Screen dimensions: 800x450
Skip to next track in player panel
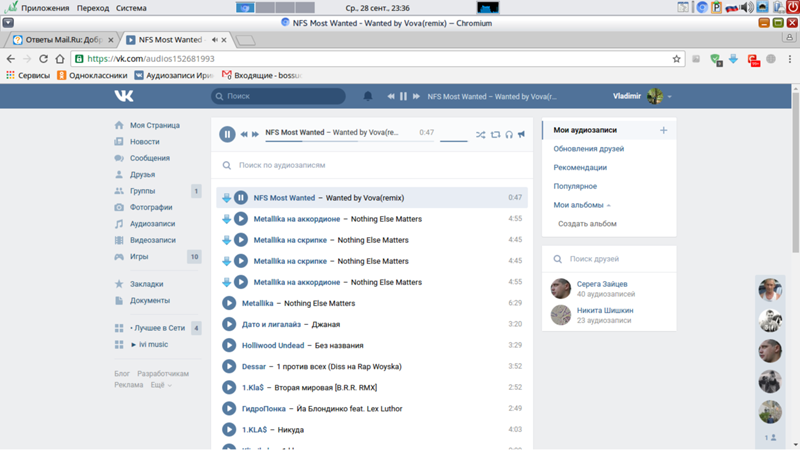coord(256,134)
